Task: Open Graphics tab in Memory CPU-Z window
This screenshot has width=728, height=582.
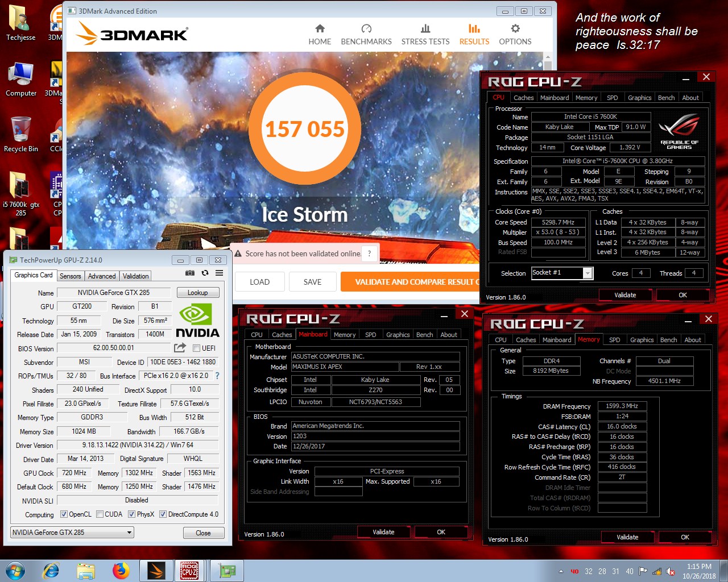Action: [642, 340]
